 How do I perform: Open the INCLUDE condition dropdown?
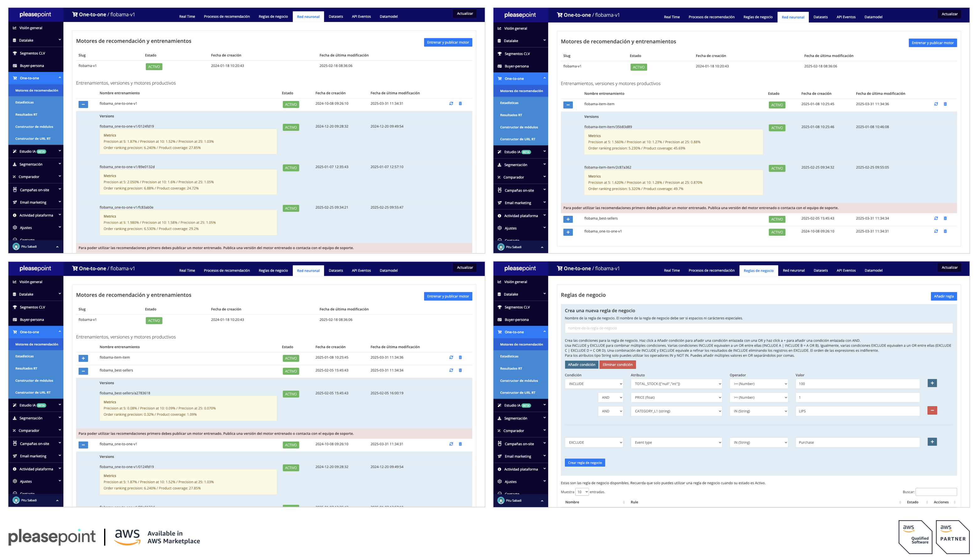coord(594,384)
